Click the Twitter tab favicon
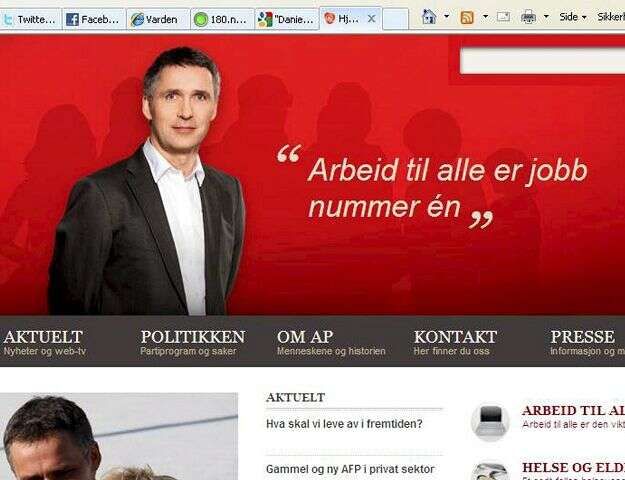Screen dimensions: 625x480 [x=8, y=19]
